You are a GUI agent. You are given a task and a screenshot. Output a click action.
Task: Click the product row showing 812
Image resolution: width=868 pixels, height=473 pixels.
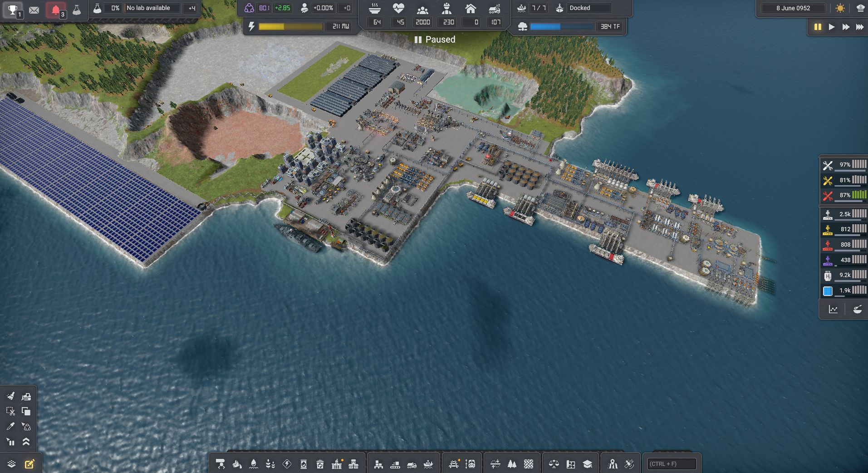coord(844,229)
